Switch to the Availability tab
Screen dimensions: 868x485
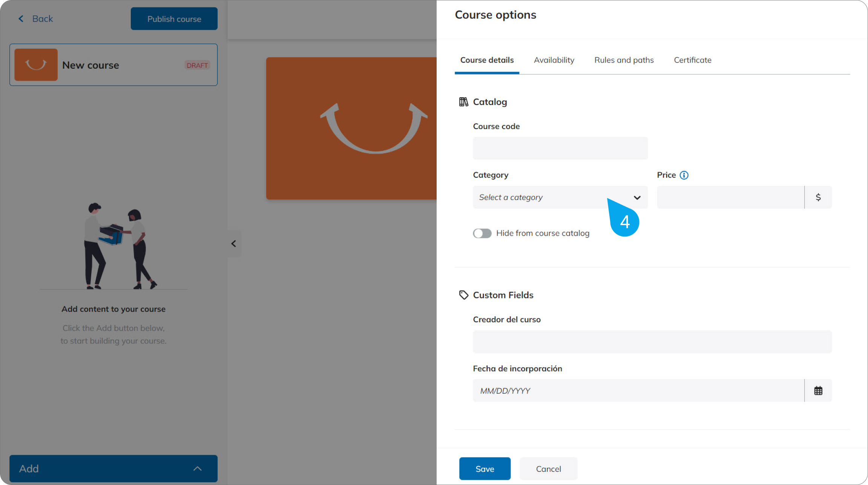point(554,60)
